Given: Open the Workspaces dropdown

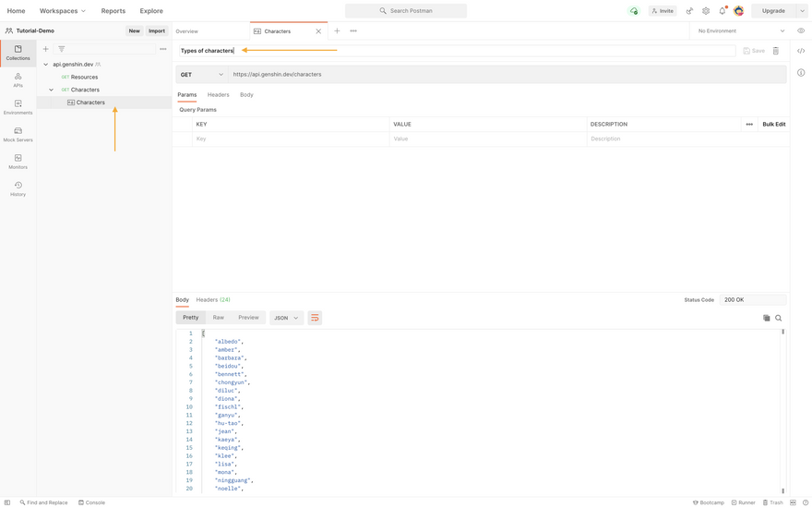Looking at the screenshot, I should click(63, 11).
